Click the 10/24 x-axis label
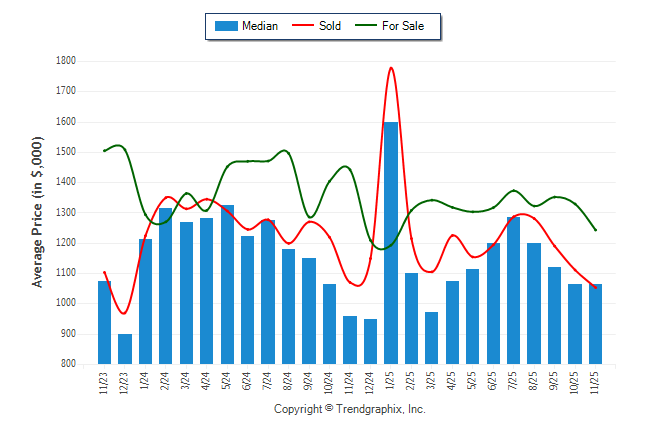Screen dimensions: 646x434 329,383
